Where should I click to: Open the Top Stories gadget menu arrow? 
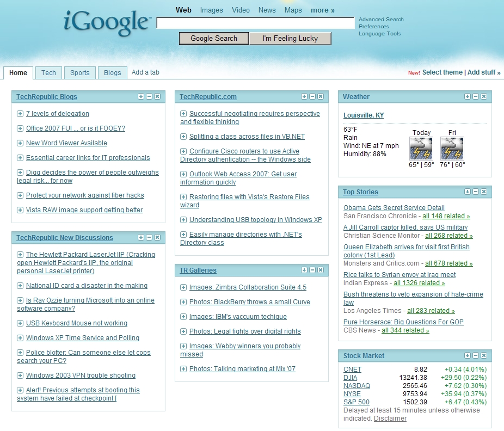(x=468, y=192)
